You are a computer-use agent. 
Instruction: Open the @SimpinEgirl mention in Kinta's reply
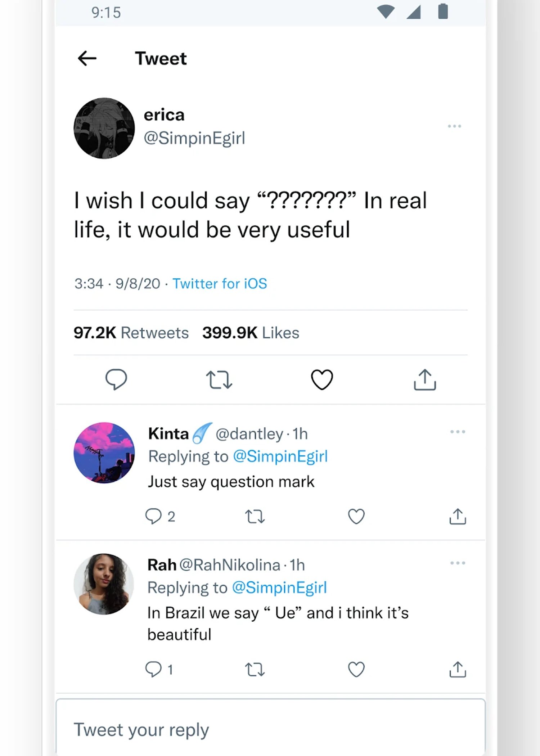[280, 456]
